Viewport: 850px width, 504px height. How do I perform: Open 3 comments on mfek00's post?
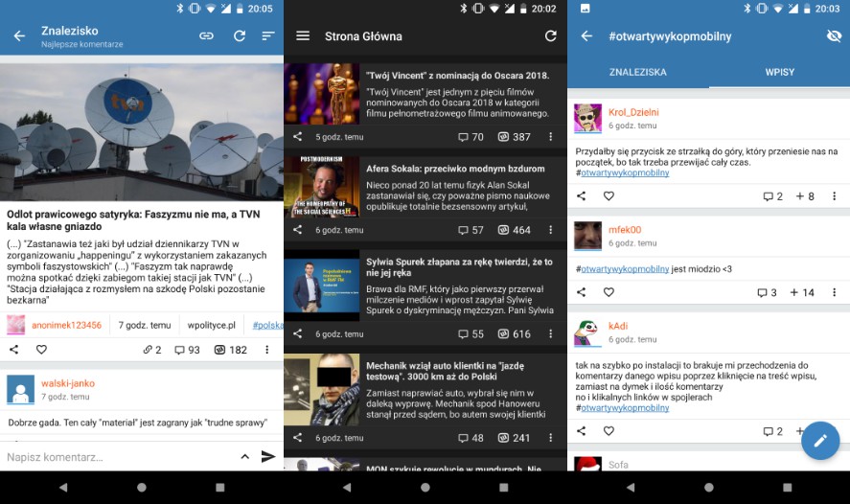(x=767, y=292)
